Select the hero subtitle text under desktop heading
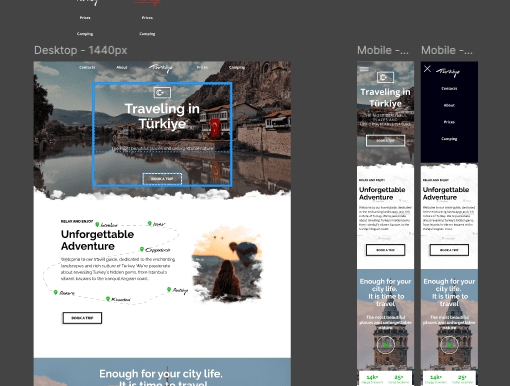510x386 pixels. [162, 148]
